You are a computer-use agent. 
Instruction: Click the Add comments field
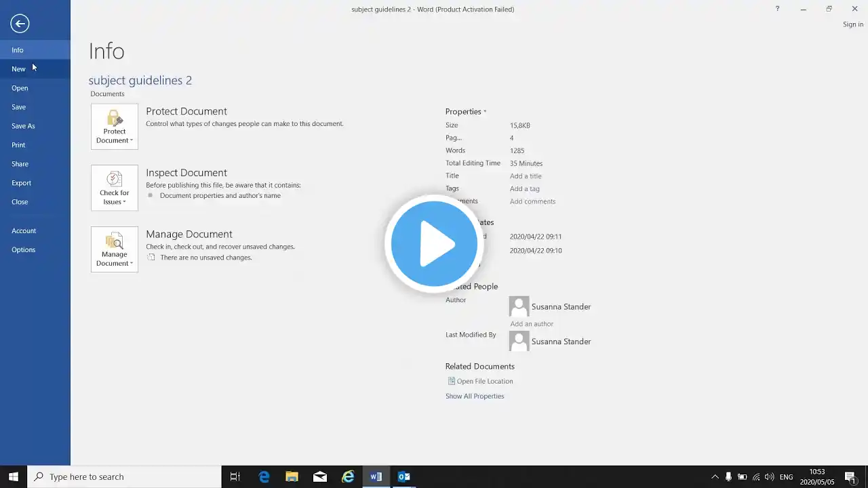click(532, 201)
